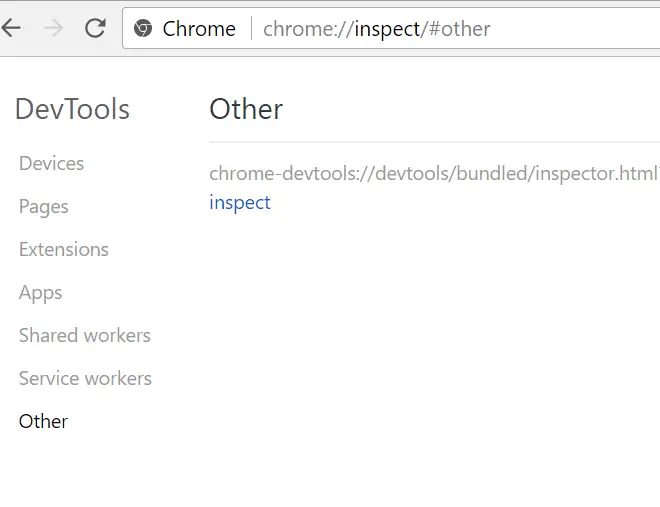Click the forward navigation arrow
This screenshot has height=507, width=660.
coord(53,28)
